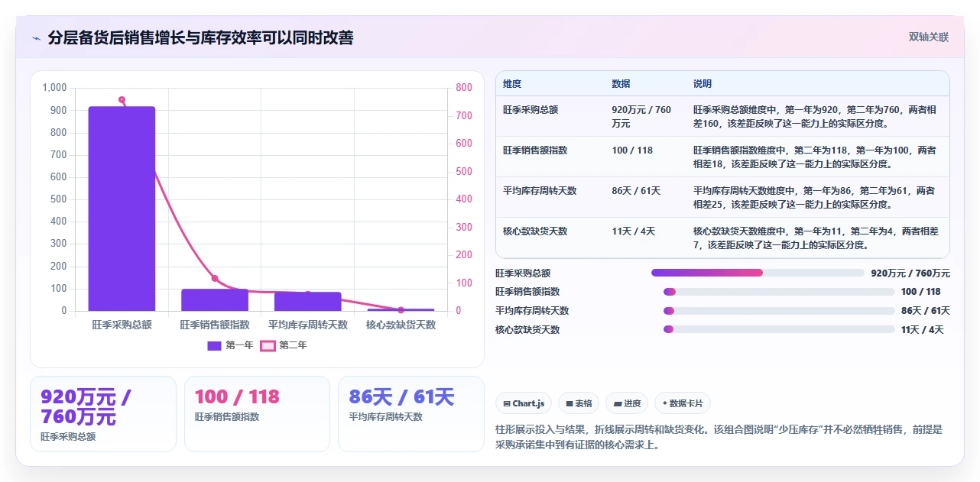Toggle the 第一年 legend swatch

(x=214, y=345)
